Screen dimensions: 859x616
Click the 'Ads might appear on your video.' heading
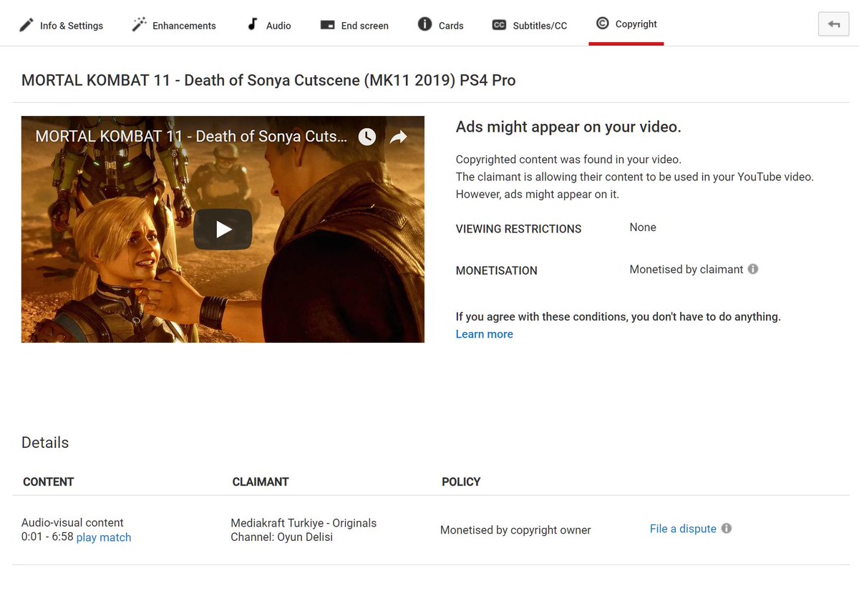point(568,127)
